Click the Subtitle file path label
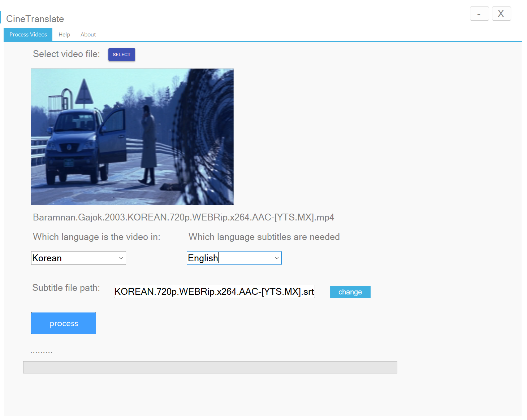 tap(66, 288)
